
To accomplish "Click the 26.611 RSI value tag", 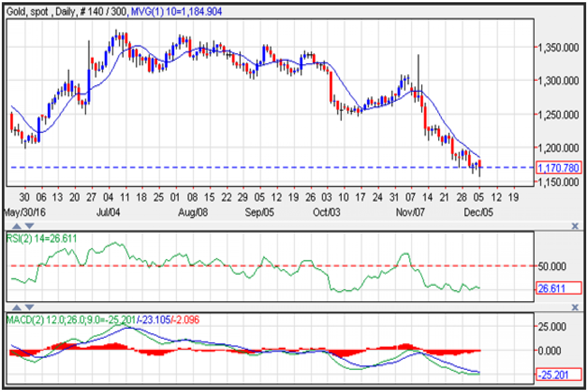I will (558, 288).
